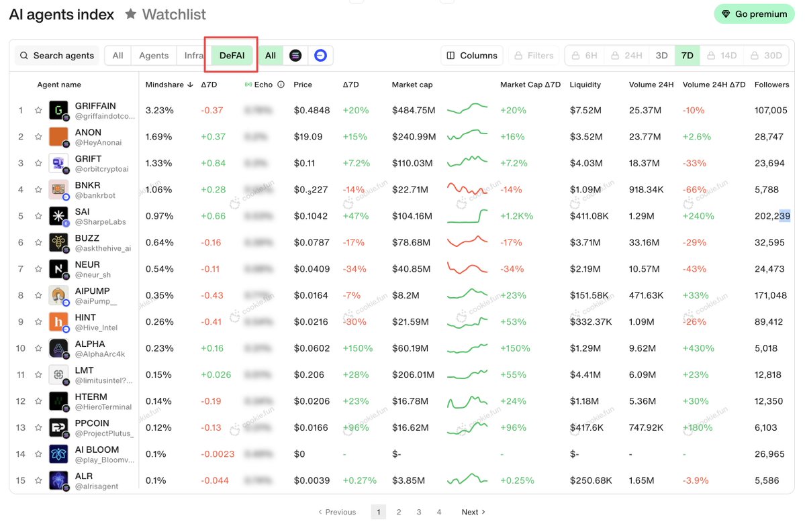Open the BNKR agent avatar

[x=58, y=190]
